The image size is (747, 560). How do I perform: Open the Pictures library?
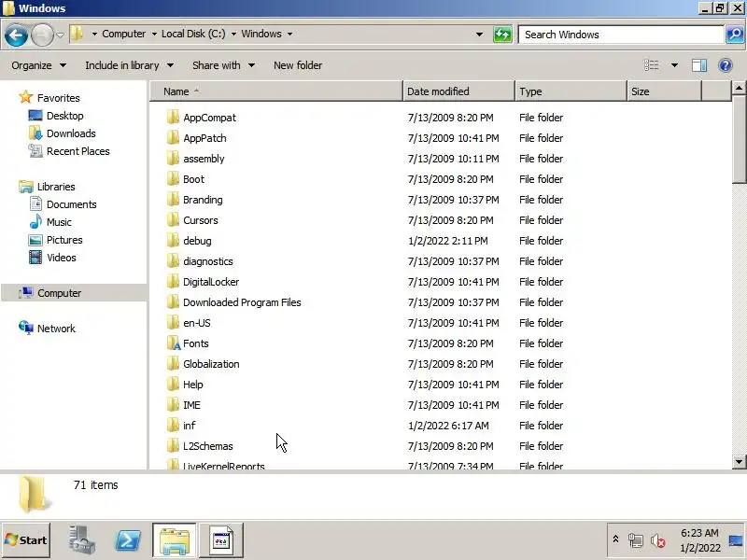(64, 240)
